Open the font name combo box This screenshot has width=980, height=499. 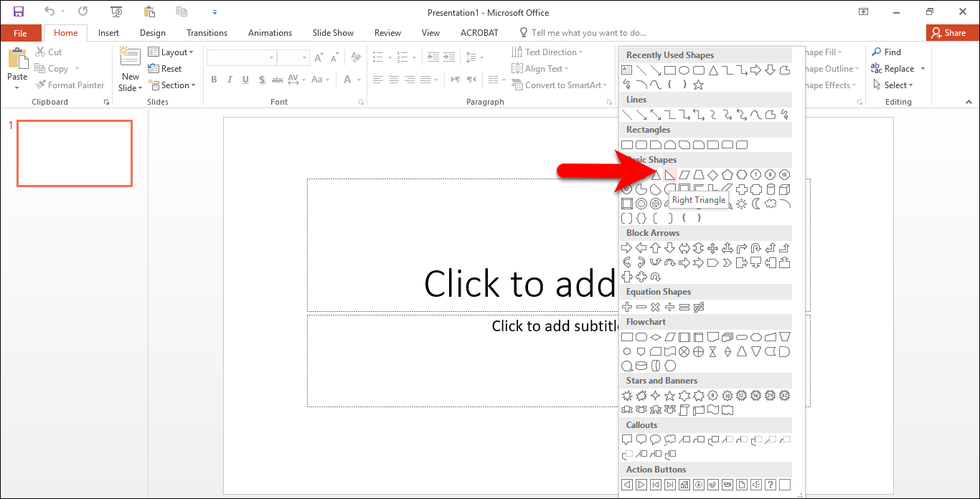pos(242,57)
